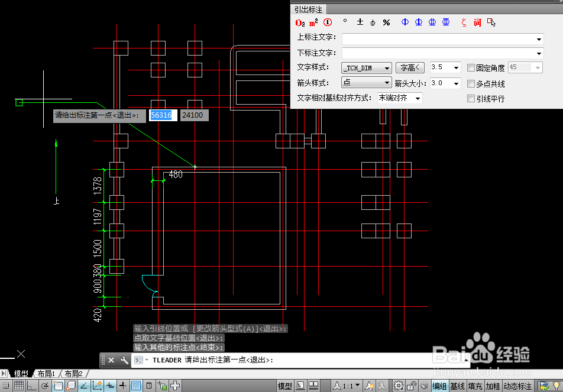
Task: Toggle 动态标注 in status bar
Action: (517, 386)
